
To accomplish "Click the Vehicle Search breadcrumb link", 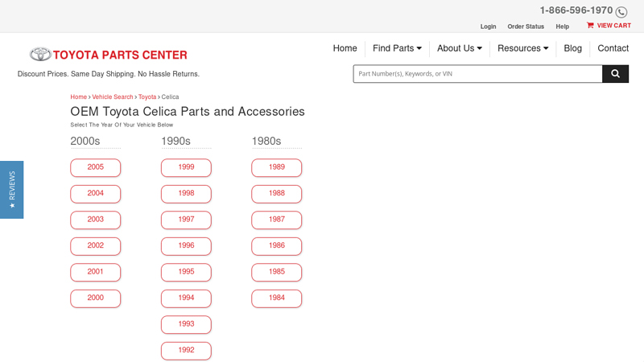I will (113, 97).
